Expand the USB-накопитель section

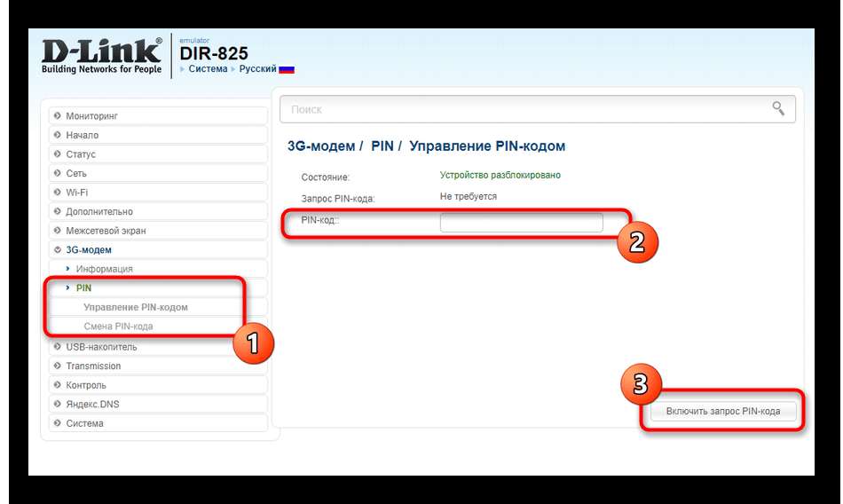coord(158,347)
